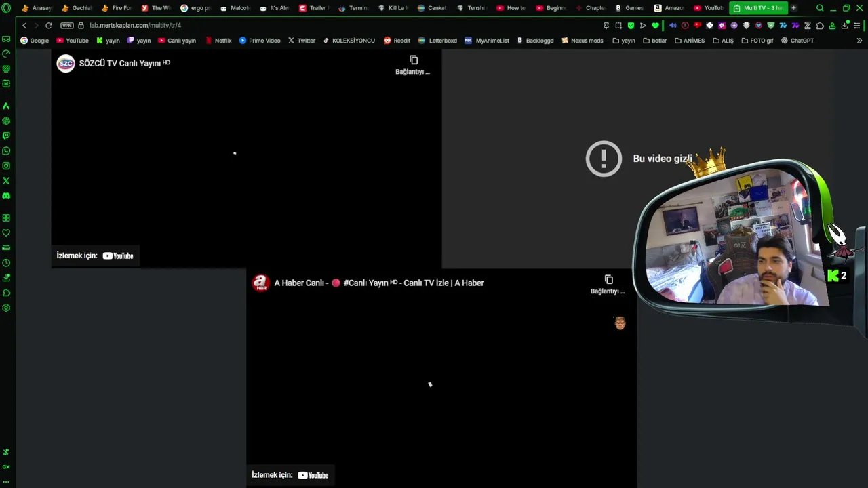Open the sidebar History clock icon
The width and height of the screenshot is (868, 488).
[x=6, y=262]
